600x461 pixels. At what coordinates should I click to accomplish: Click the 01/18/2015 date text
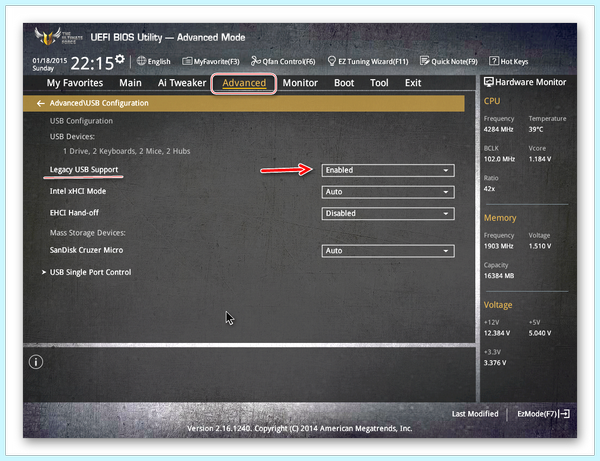pyautogui.click(x=49, y=60)
